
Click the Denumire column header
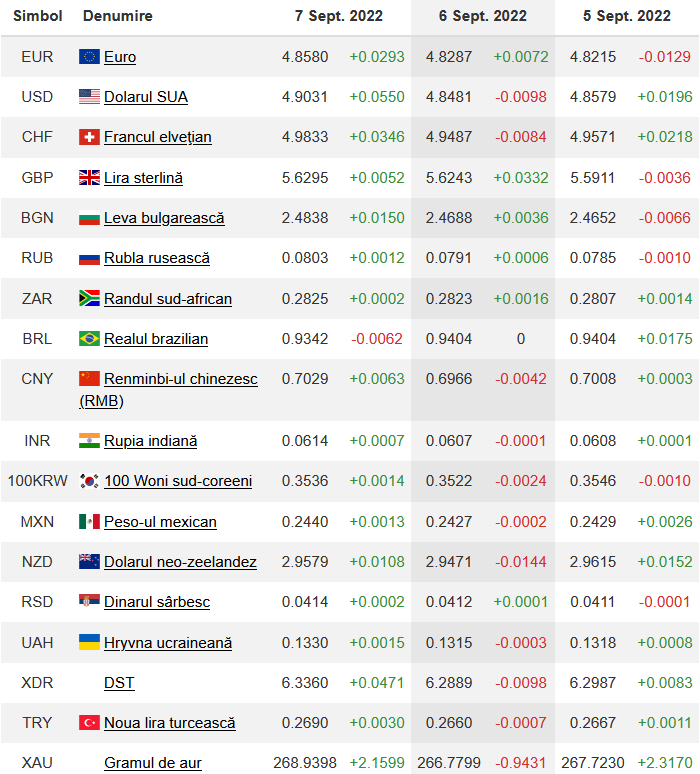(118, 16)
